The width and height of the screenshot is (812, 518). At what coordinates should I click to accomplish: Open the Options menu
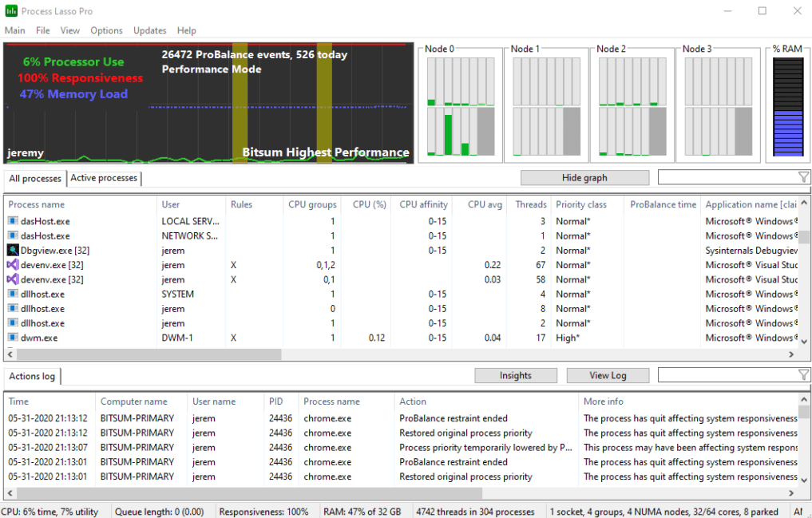(107, 30)
